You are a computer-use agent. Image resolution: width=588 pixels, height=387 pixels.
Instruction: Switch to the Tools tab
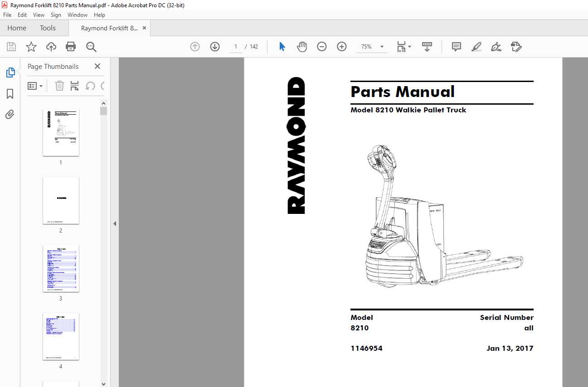point(48,28)
